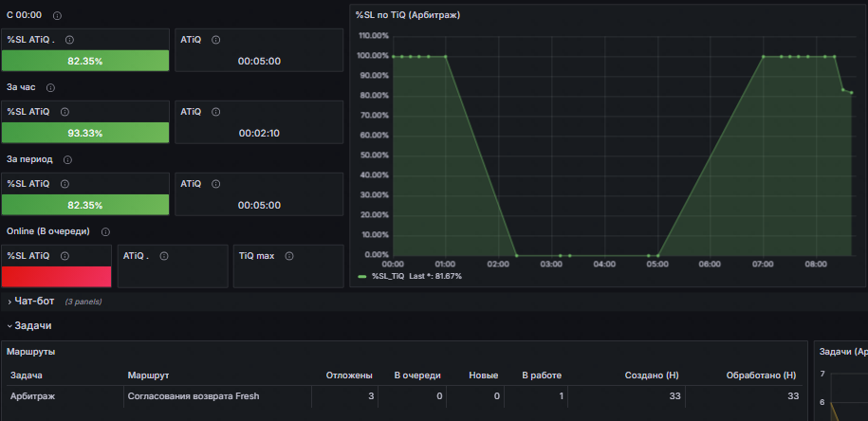Click the Online (В очереди) section title
This screenshot has height=421, width=868.
tap(48, 231)
